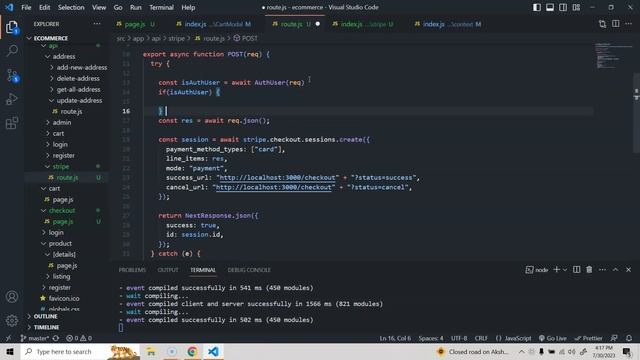Open the Selection menu
Image resolution: width=640 pixels, height=360 pixels.
(x=71, y=7)
